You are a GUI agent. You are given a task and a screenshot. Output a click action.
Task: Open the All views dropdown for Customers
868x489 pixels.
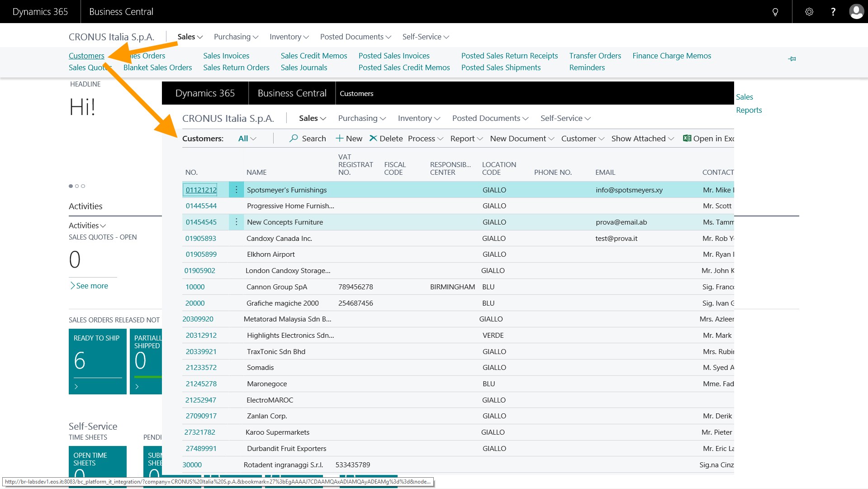247,139
